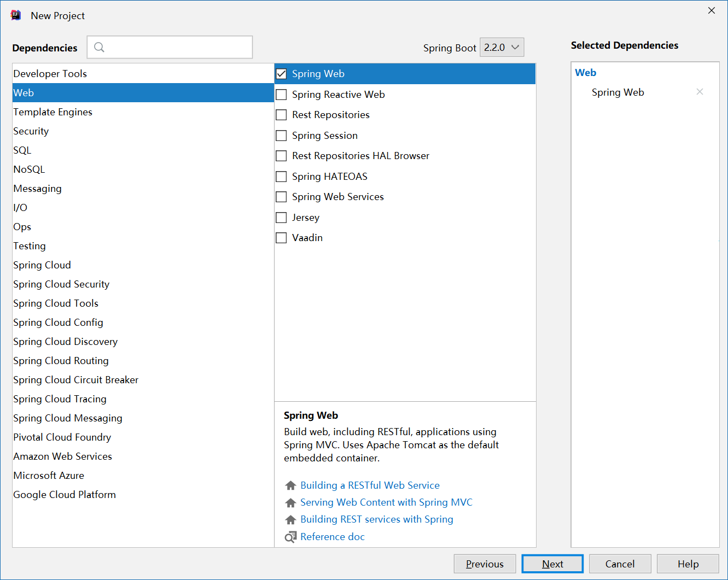Viewport: 728px width, 580px height.
Task: Check the Rest Repositories option
Action: coord(281,115)
